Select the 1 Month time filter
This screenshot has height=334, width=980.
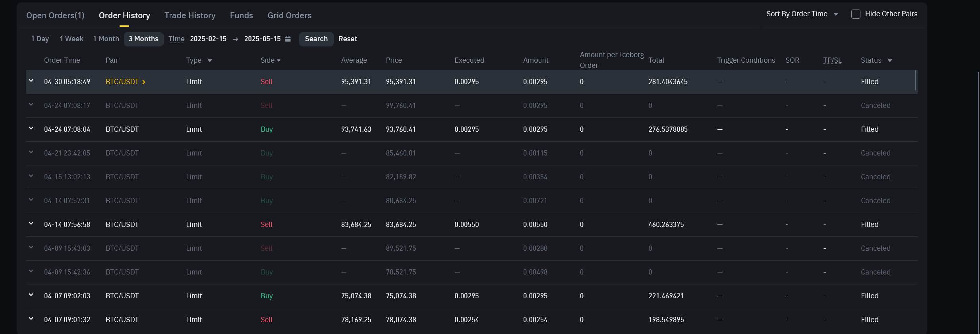[x=106, y=39]
